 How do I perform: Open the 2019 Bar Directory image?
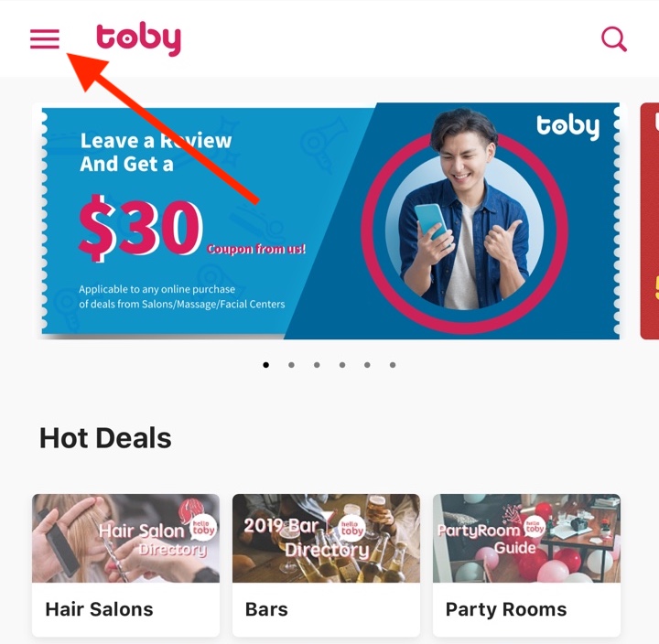click(326, 538)
